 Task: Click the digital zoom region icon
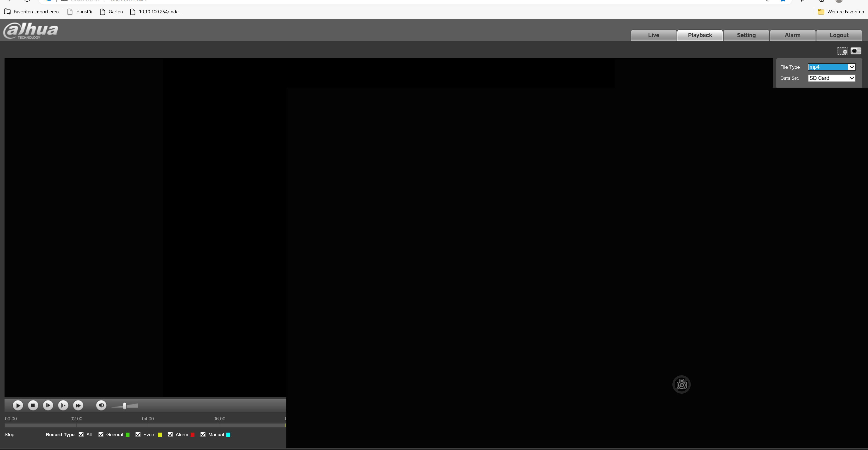coord(842,51)
